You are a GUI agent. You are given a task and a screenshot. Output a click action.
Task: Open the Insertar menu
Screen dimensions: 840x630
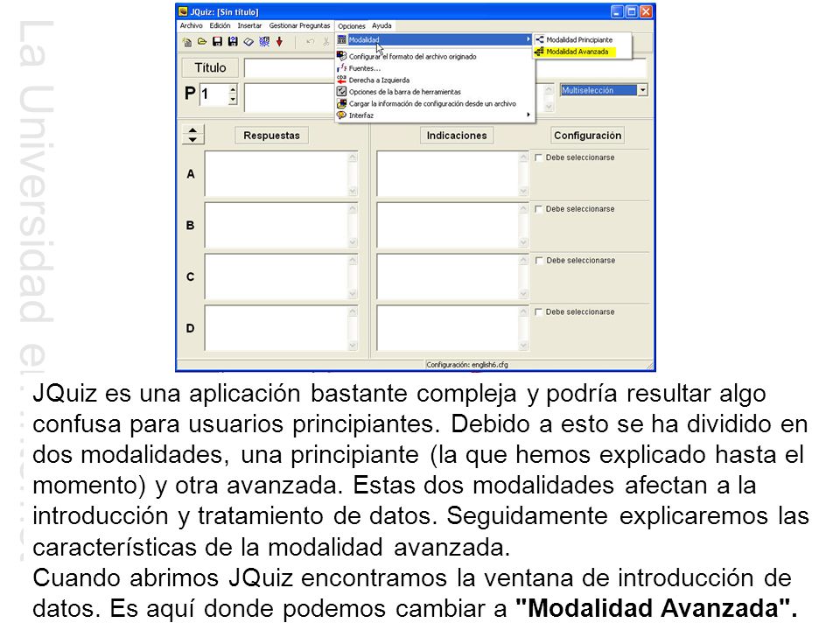(249, 25)
